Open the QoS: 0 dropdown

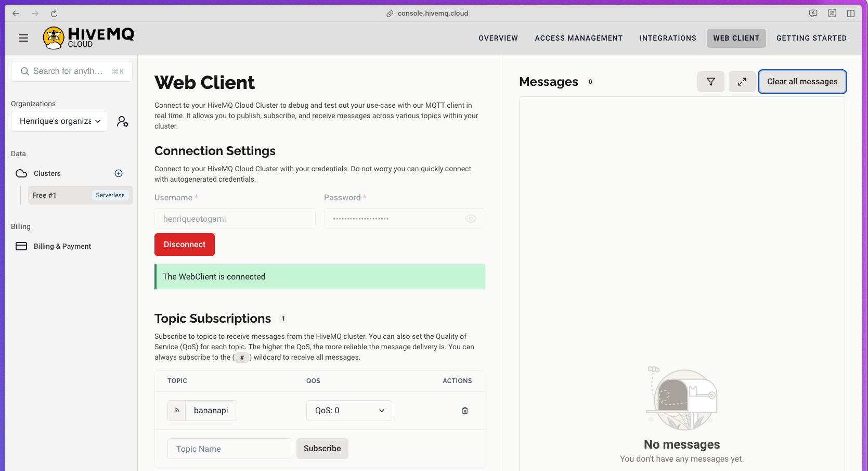(349, 411)
